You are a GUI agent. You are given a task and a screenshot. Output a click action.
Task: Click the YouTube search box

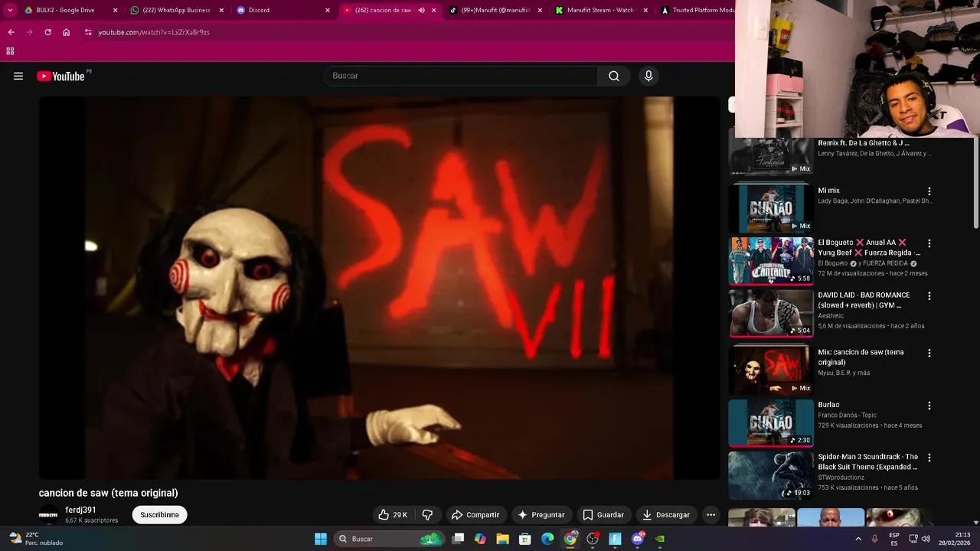click(462, 76)
